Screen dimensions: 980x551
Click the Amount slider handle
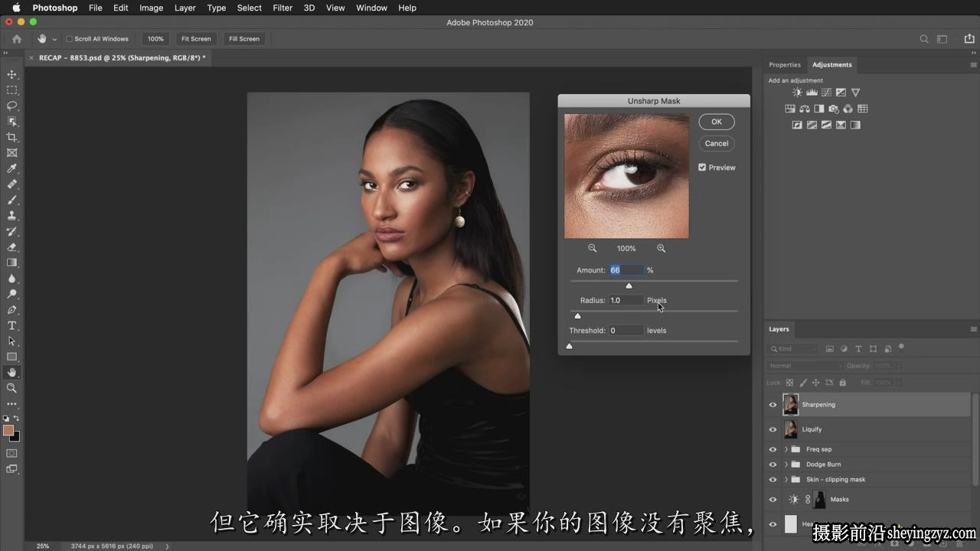[x=629, y=286]
